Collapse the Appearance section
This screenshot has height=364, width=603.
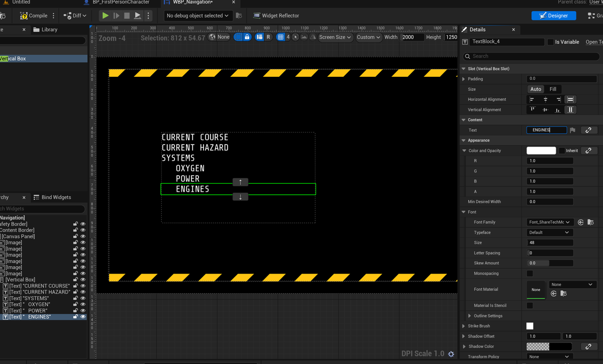pos(463,140)
